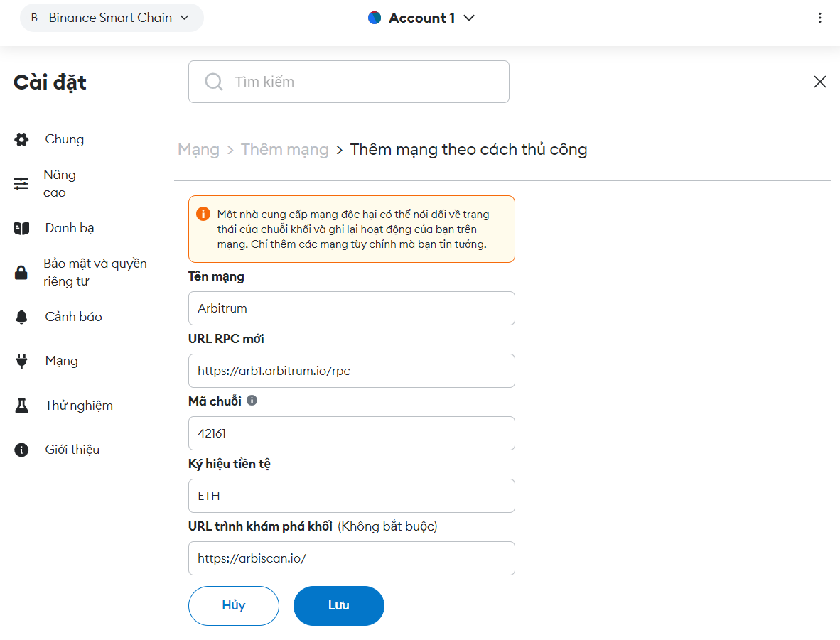Click the flask icon beside Thử nghiệm
The image size is (840, 640).
(x=21, y=406)
